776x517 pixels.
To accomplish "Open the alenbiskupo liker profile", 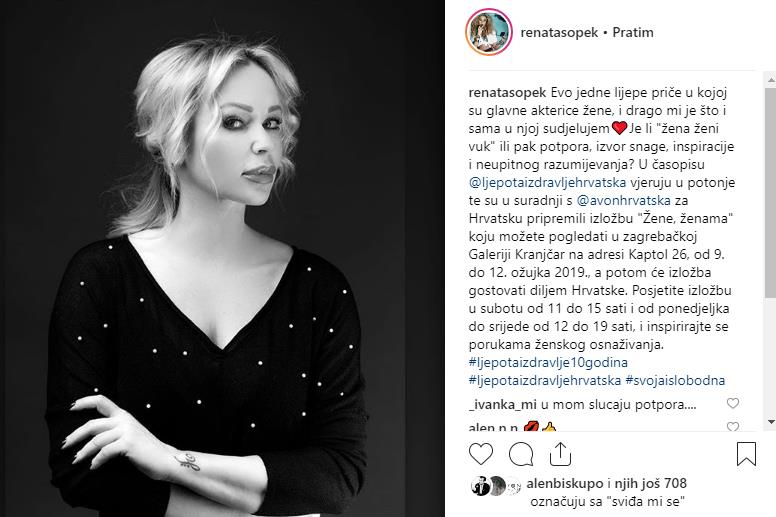I will click(565, 483).
